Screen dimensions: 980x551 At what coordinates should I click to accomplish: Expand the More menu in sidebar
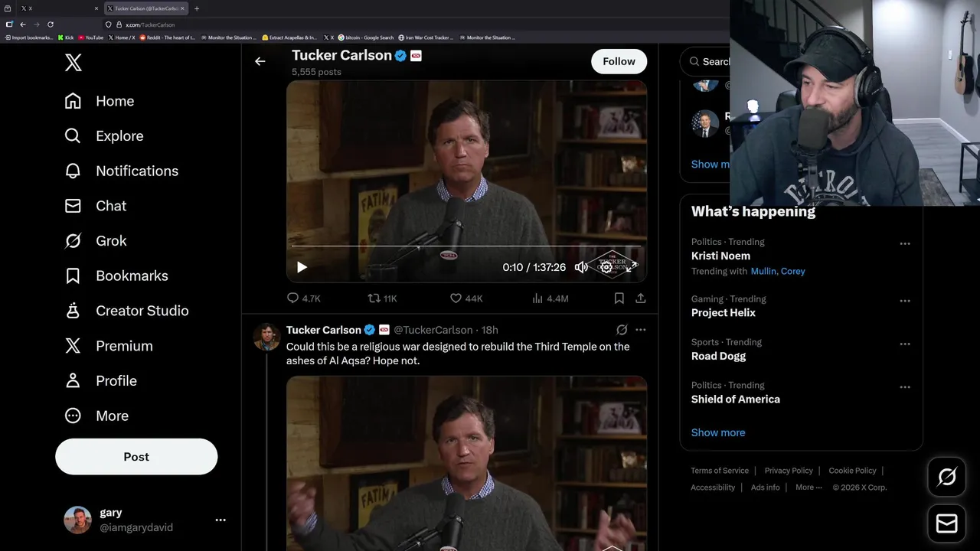tap(96, 416)
